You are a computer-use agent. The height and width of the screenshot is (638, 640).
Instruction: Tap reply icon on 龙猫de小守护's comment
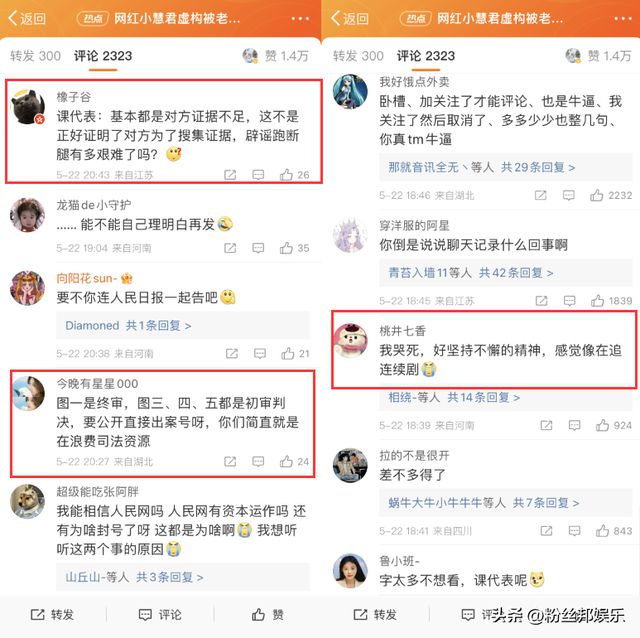click(258, 248)
